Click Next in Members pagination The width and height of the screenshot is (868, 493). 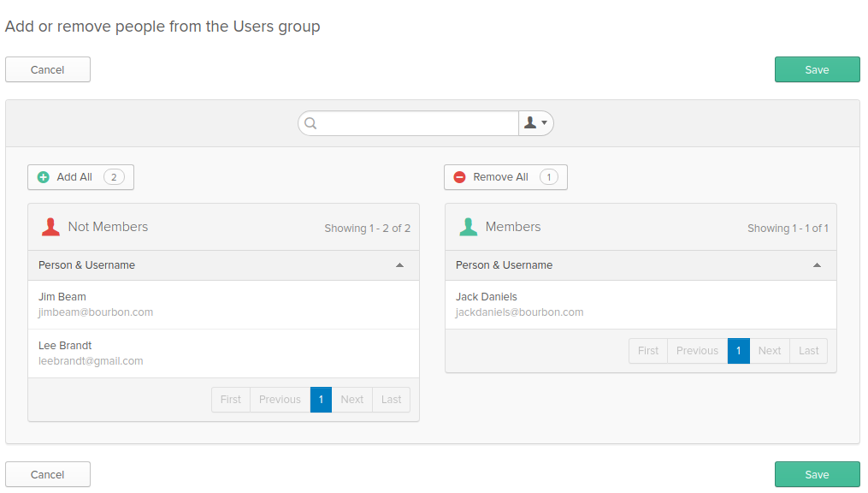pos(769,351)
